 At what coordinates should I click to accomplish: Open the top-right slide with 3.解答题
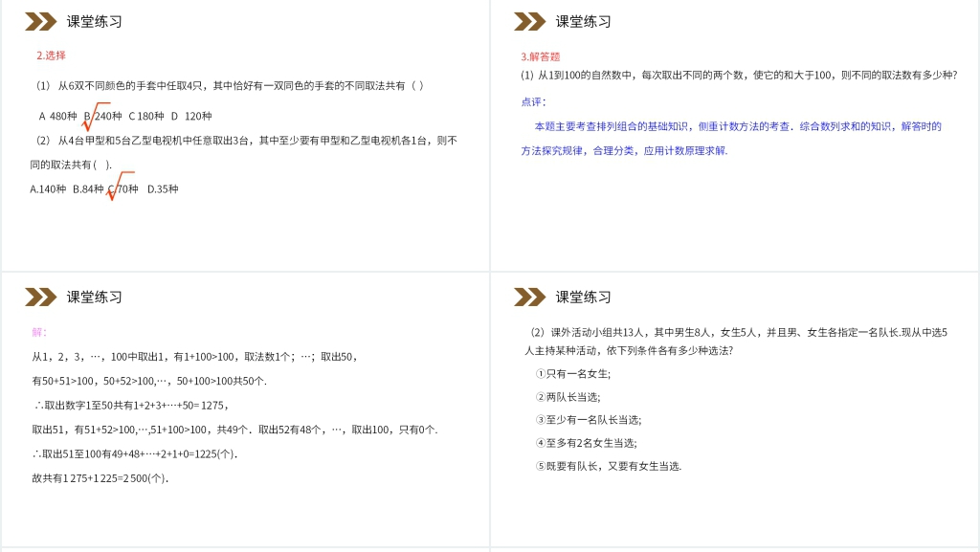734,136
